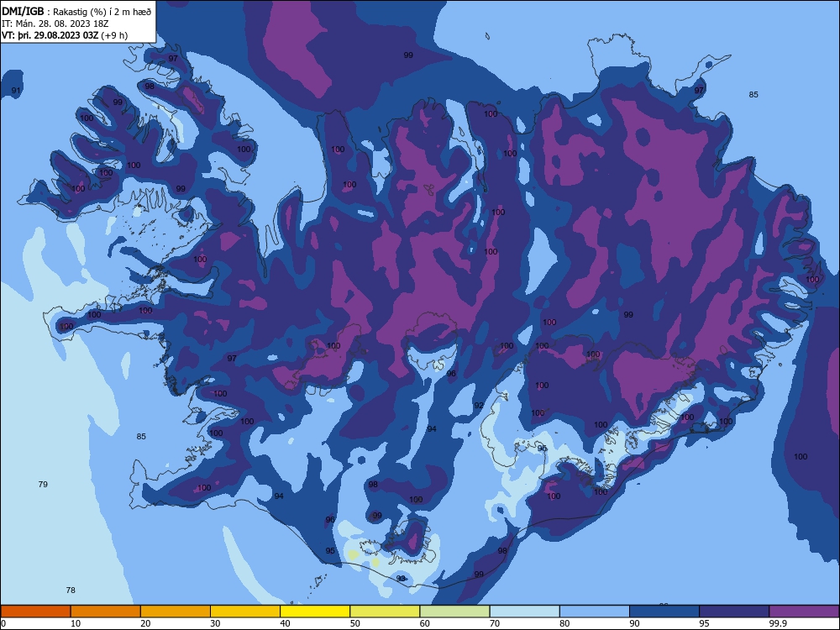840x630 pixels.
Task: Click the legend scale label 80
Action: [x=564, y=623]
